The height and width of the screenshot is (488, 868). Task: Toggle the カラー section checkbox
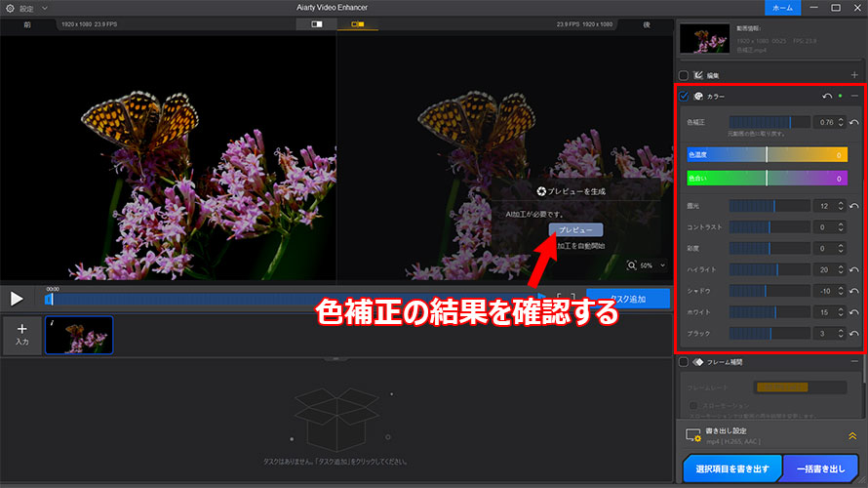pyautogui.click(x=684, y=97)
